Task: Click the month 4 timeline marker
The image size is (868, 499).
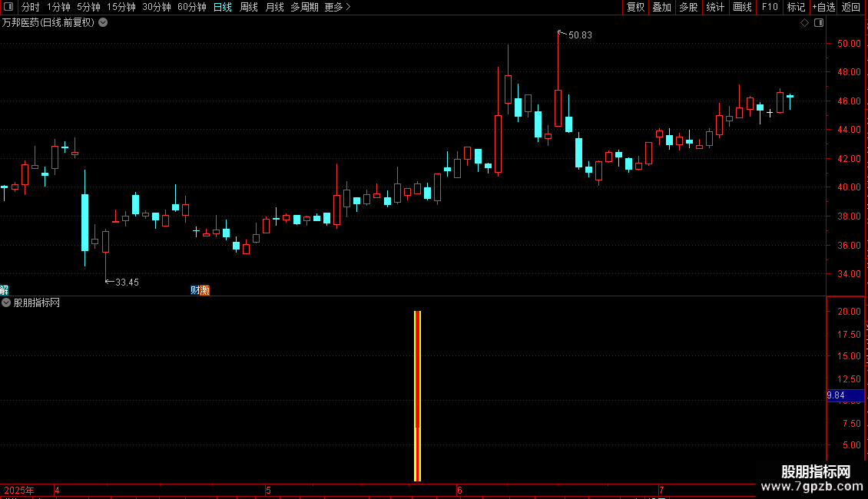Action: (x=57, y=490)
